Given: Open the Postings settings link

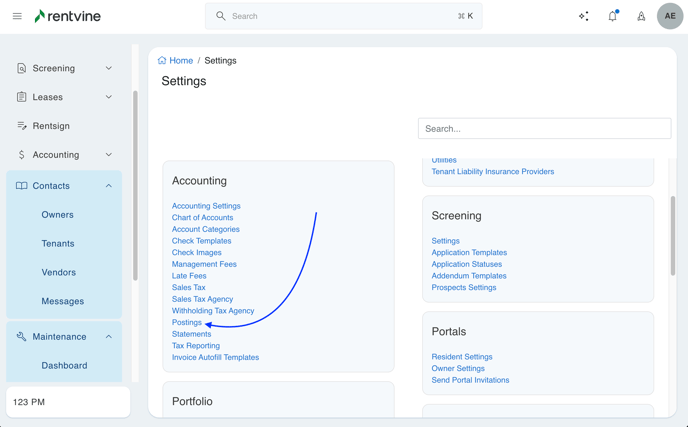Looking at the screenshot, I should point(187,322).
